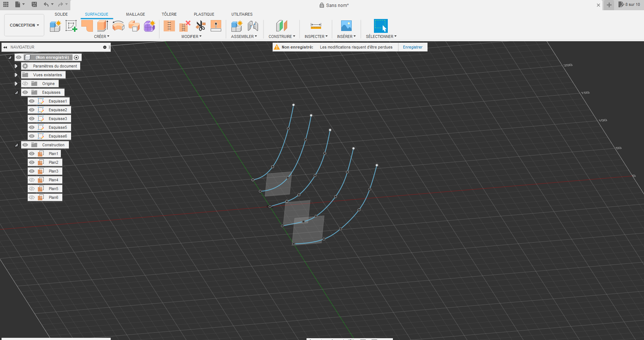
Task: Click the purple Create Form icon
Action: (x=149, y=26)
